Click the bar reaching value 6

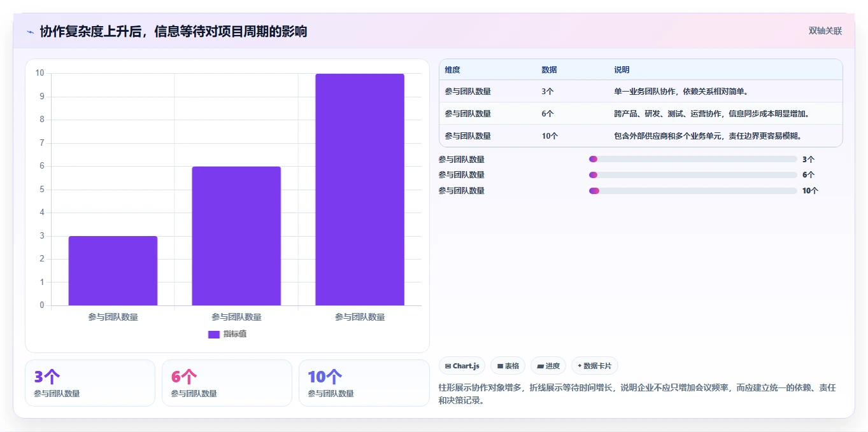click(236, 236)
